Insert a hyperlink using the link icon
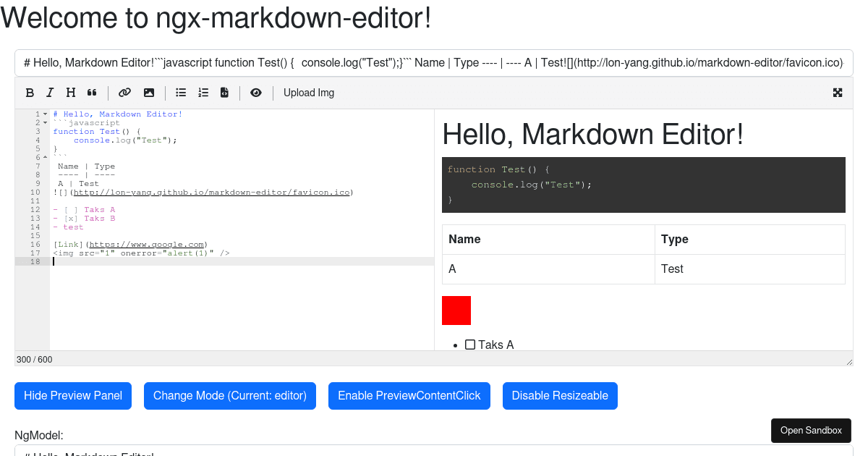The width and height of the screenshot is (868, 456). (124, 93)
